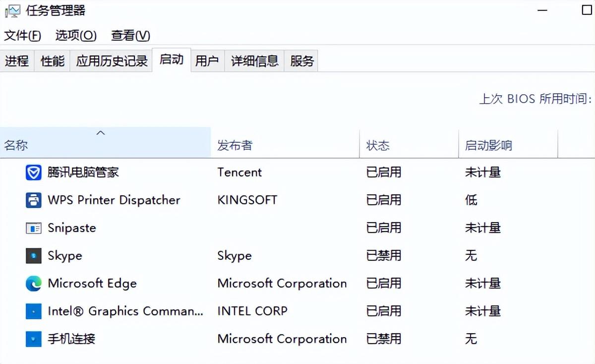Select the Intel® Graphics Comman... entry
Viewport: 595px width, 364px height.
point(125,311)
